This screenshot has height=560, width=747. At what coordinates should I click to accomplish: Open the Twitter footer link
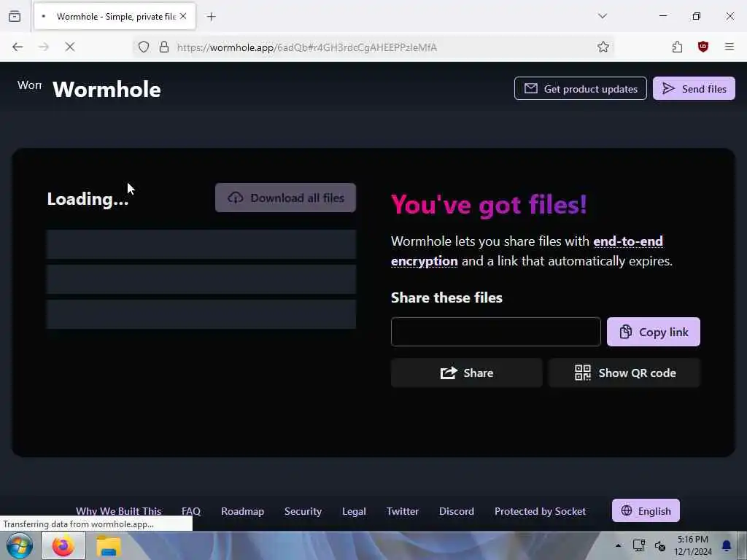click(x=403, y=511)
